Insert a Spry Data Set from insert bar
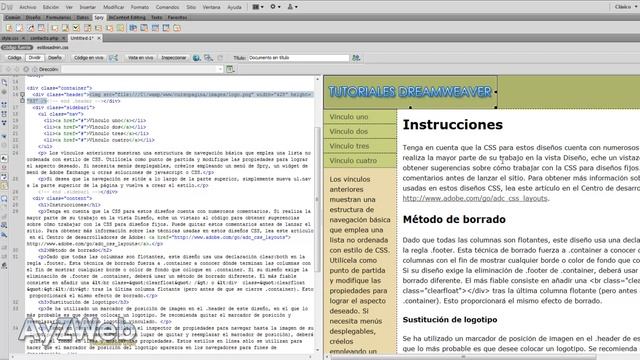 click(9, 28)
